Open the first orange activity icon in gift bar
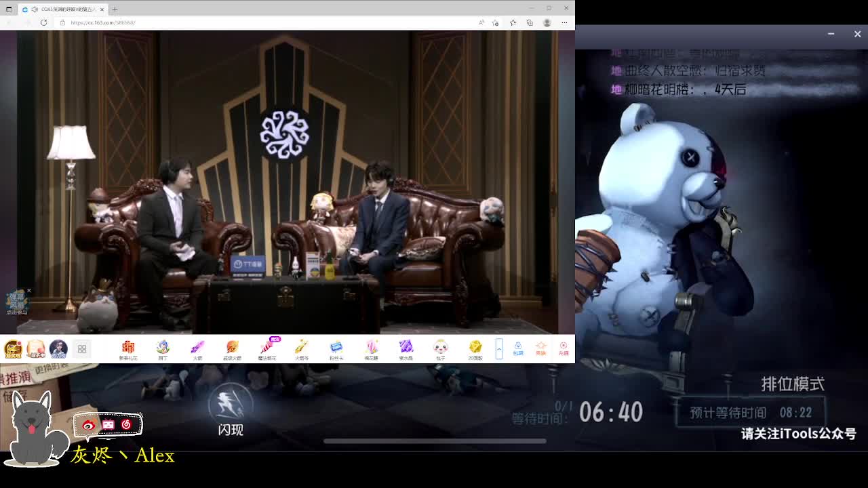The image size is (868, 488). tap(13, 349)
